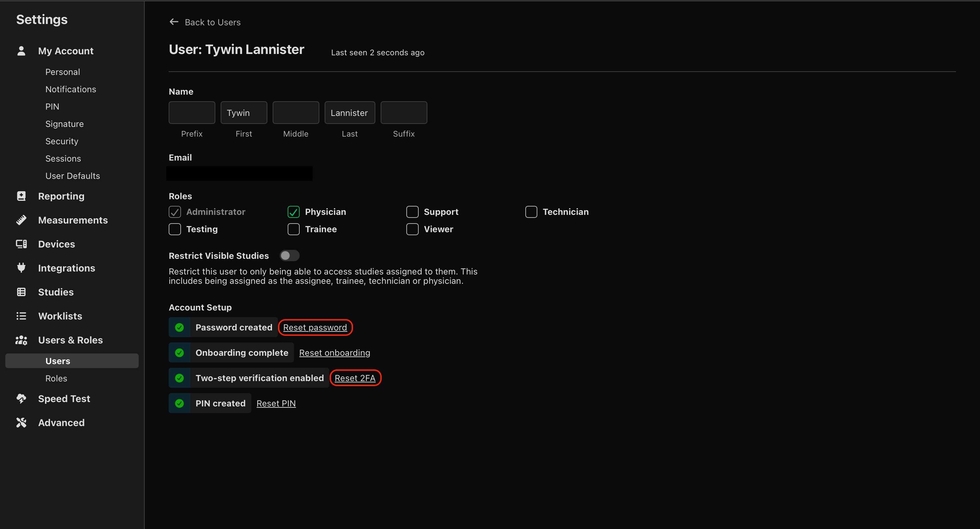Click the My Account person icon
This screenshot has height=529, width=980.
[x=21, y=51]
